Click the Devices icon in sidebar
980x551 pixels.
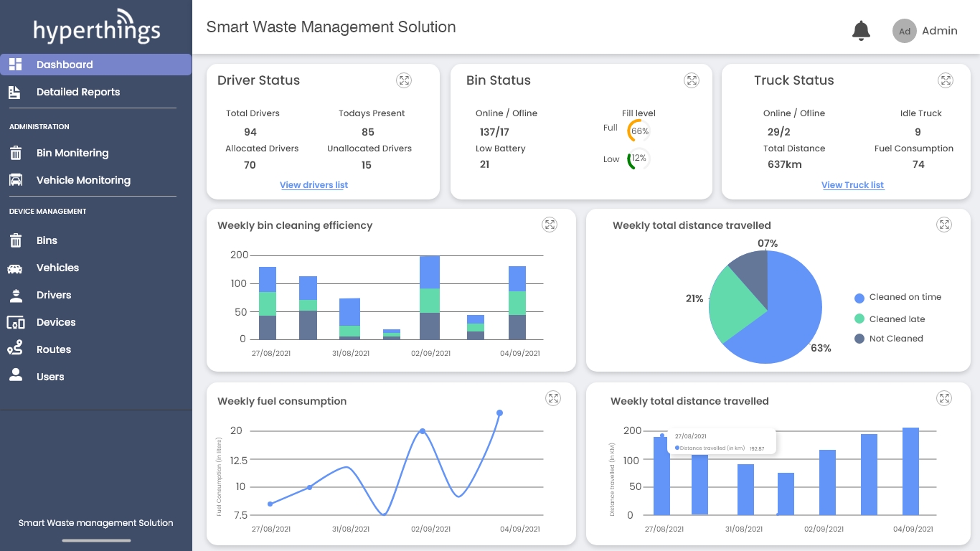point(16,322)
